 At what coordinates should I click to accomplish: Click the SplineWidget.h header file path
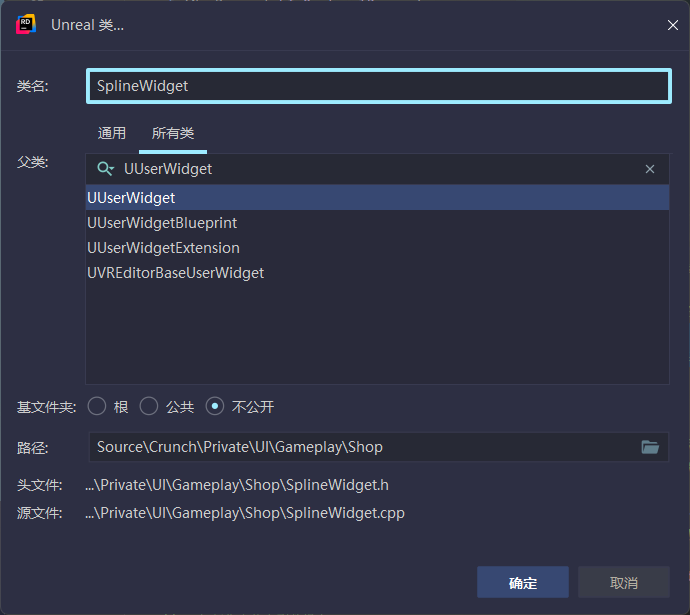click(x=237, y=485)
